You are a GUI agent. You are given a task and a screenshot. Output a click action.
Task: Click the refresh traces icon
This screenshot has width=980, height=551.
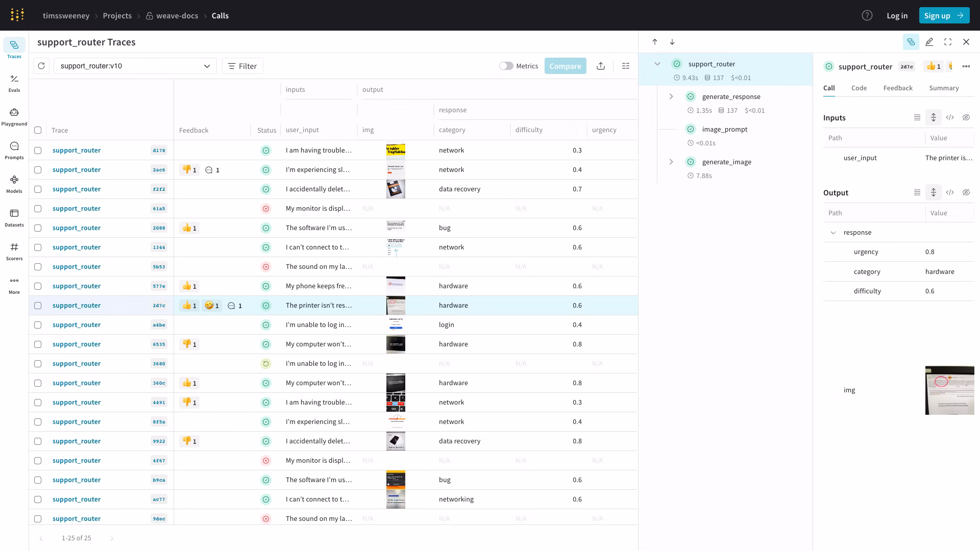pyautogui.click(x=41, y=66)
